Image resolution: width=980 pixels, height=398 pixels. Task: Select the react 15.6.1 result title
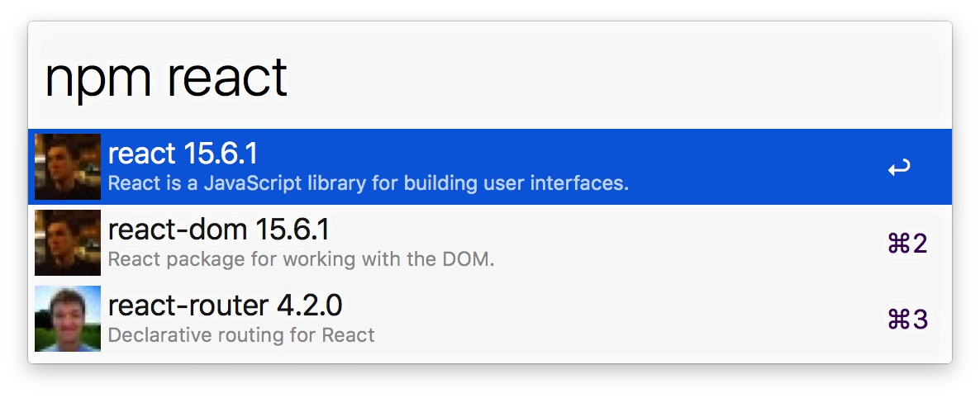click(x=183, y=154)
